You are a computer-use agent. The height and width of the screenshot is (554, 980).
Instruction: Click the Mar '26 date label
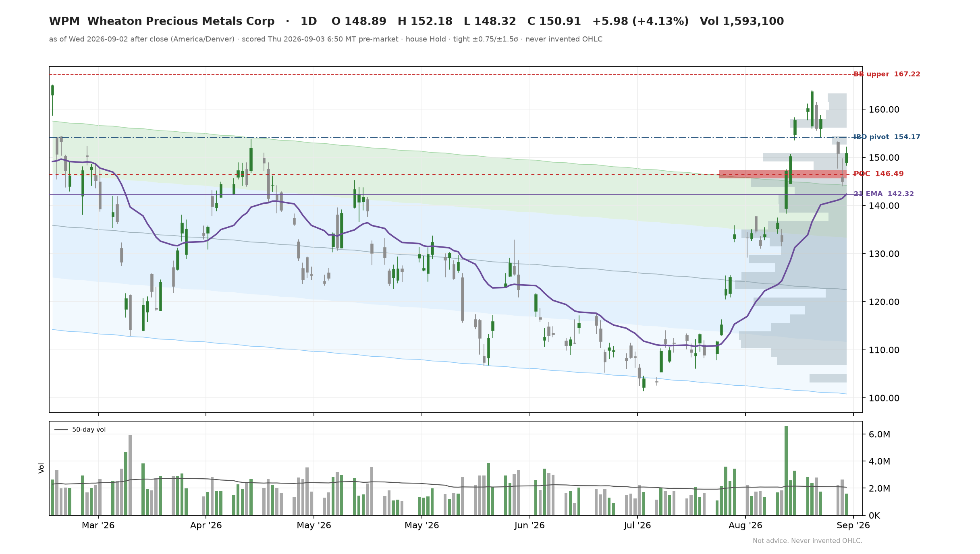click(x=98, y=525)
